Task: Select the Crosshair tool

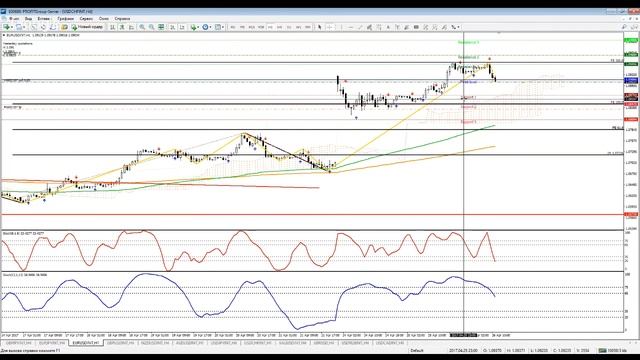Action: [x=330, y=27]
